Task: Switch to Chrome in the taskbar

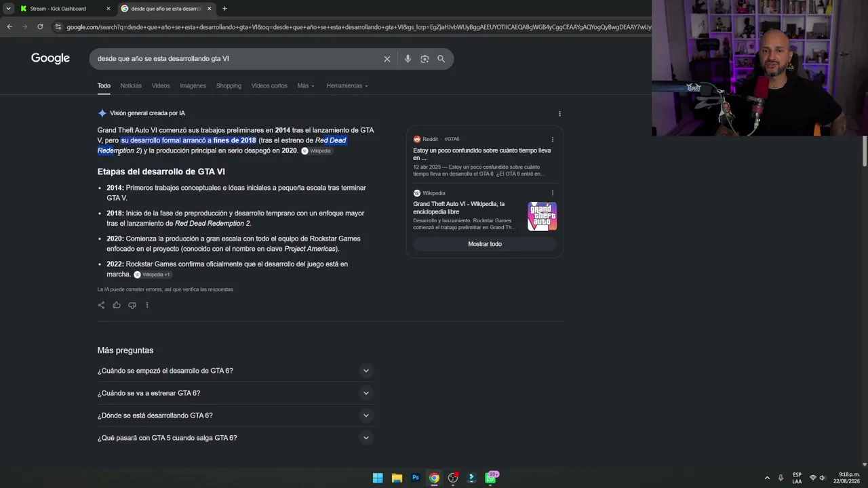Action: (x=434, y=478)
